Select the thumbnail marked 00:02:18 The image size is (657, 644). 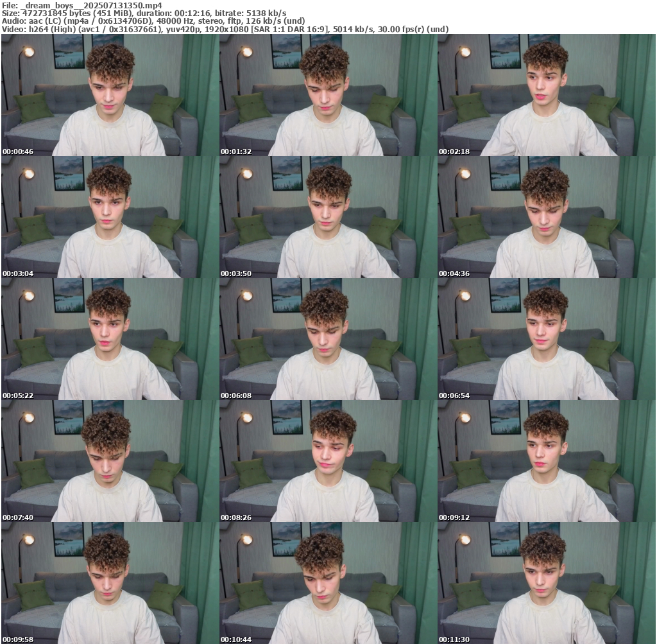546,95
